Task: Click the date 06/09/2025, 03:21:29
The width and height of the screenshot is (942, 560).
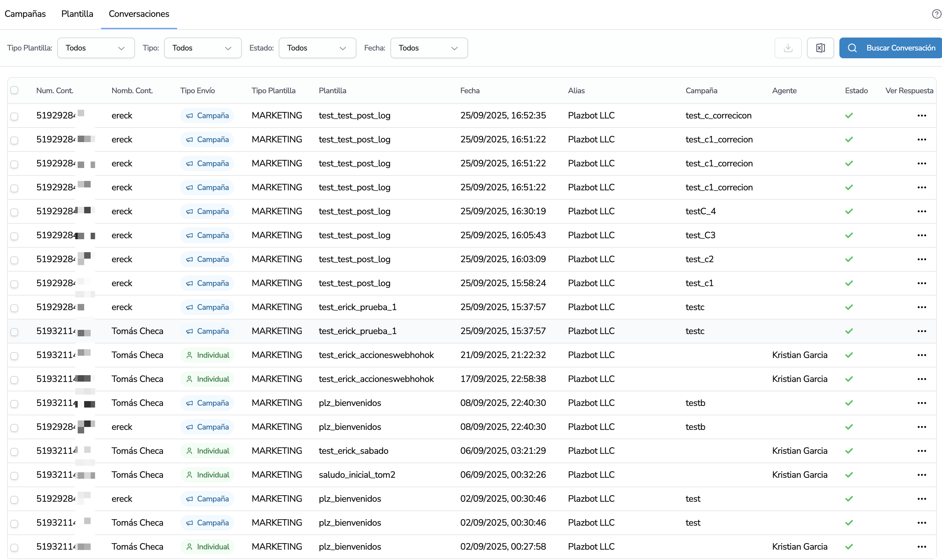Action: [503, 451]
